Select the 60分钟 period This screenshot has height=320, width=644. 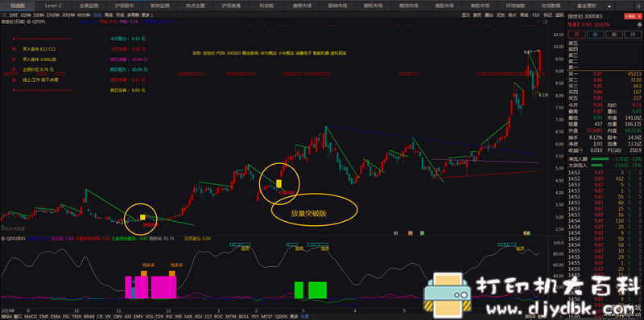tap(83, 14)
